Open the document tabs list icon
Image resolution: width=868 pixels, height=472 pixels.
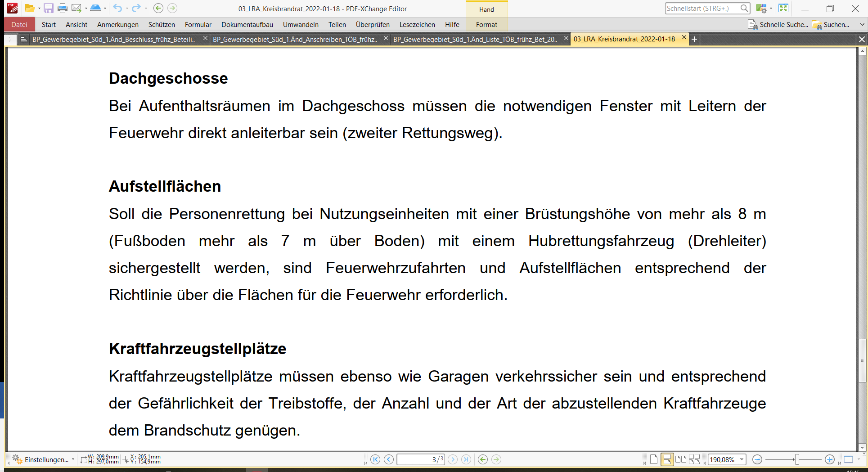[24, 40]
